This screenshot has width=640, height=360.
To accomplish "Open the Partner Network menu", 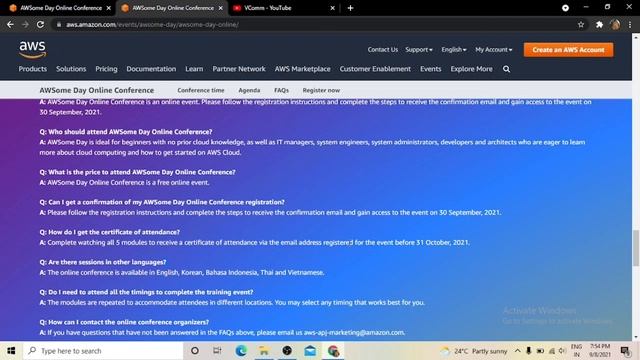I will (x=239, y=69).
